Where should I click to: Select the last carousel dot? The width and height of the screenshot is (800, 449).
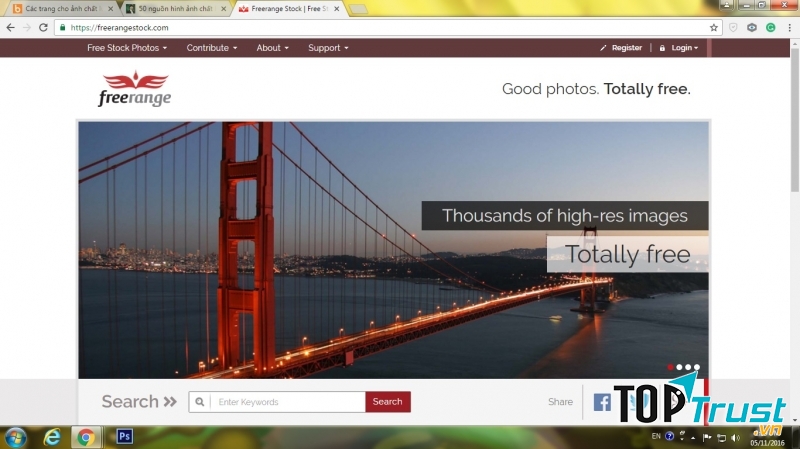point(697,367)
